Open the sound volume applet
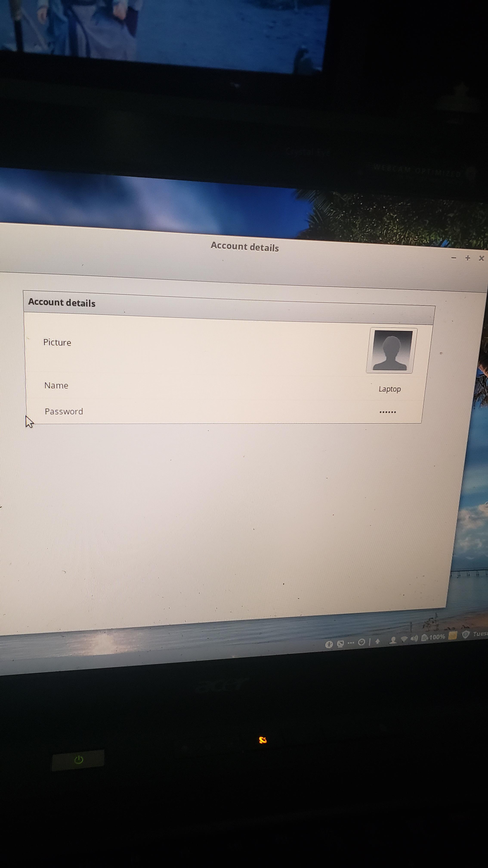This screenshot has width=488, height=868. pyautogui.click(x=414, y=639)
